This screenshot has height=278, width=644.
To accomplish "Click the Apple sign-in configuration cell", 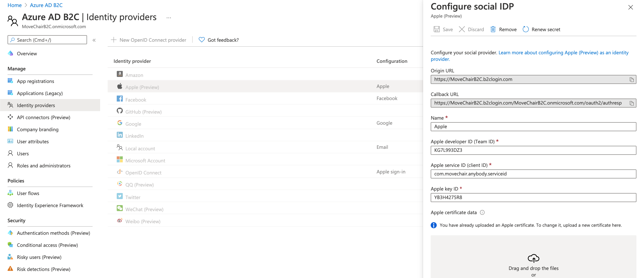I will pyautogui.click(x=391, y=172).
